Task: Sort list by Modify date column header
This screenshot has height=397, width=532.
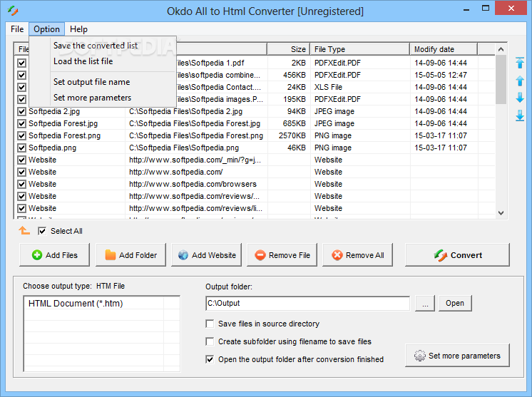Action: (x=444, y=49)
